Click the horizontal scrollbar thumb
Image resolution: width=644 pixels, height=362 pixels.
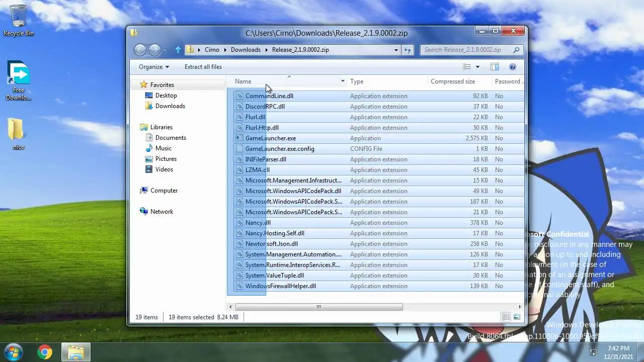tap(319, 307)
